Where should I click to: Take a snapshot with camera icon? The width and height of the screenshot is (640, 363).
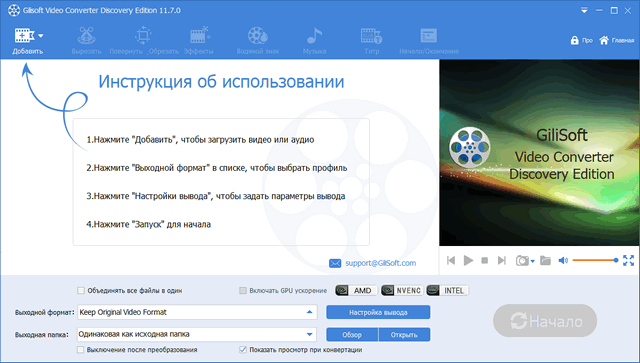click(522, 260)
